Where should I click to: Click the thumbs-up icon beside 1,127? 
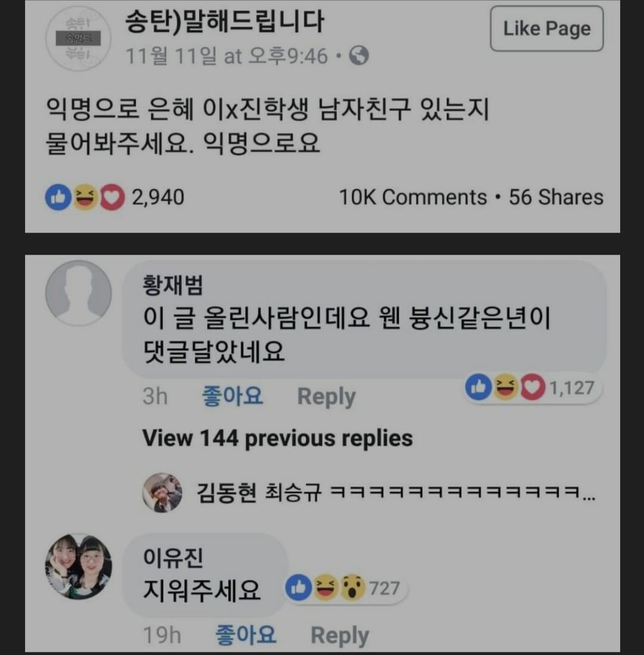point(479,387)
